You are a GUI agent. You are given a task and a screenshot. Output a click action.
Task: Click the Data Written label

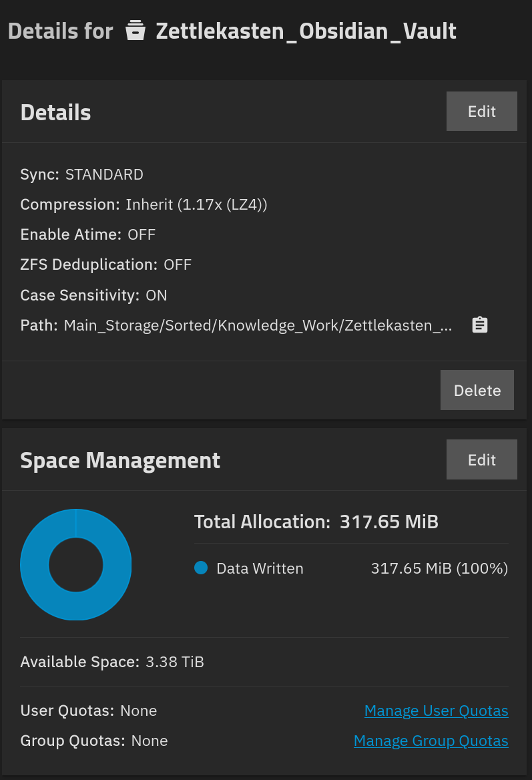260,568
